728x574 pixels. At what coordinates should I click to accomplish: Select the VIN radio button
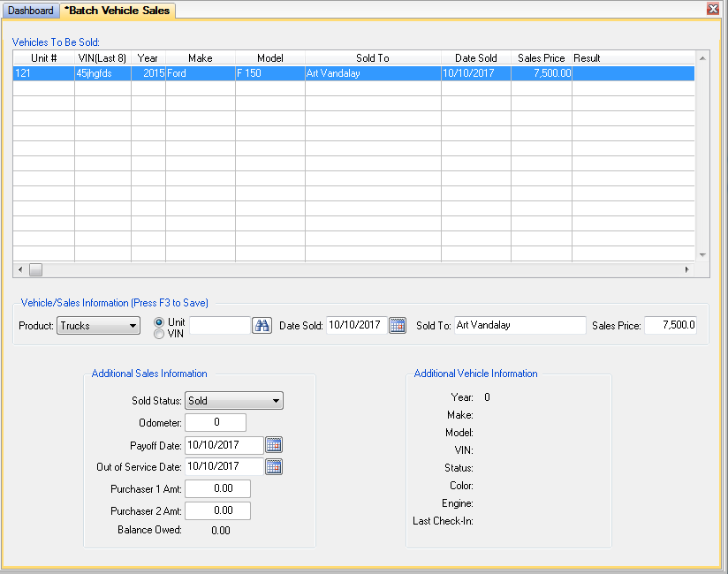[x=159, y=334]
